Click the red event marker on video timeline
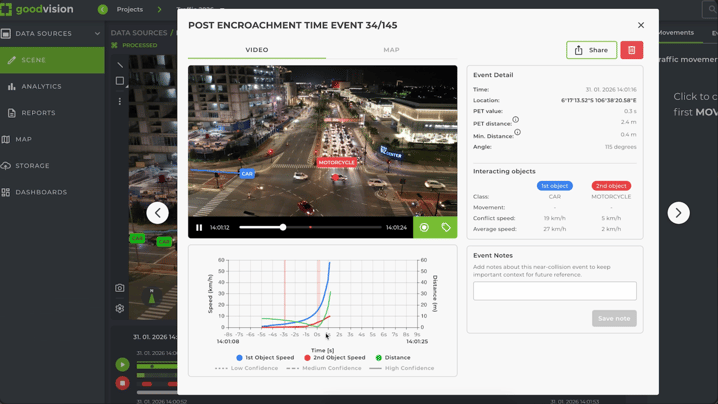This screenshot has width=718, height=404. pyautogui.click(x=310, y=227)
